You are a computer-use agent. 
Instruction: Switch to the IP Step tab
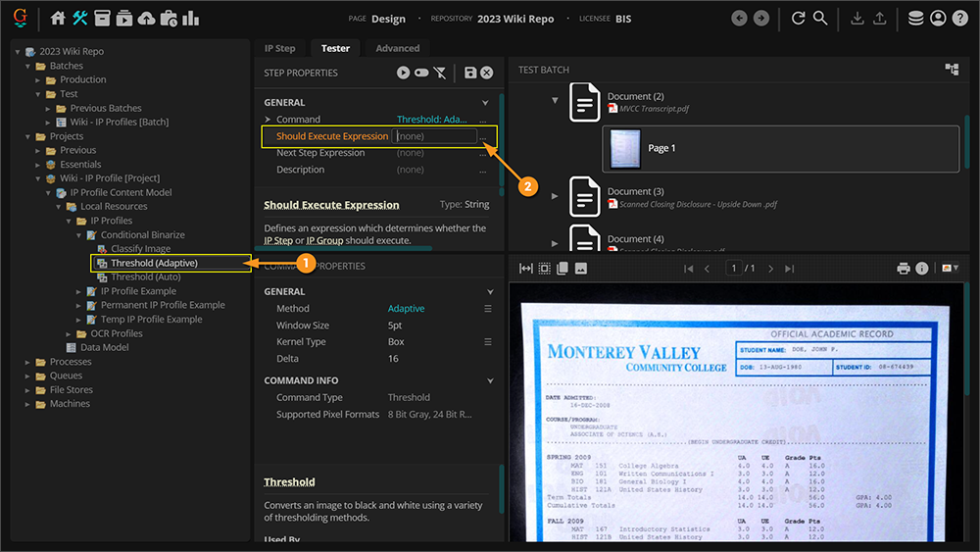click(279, 48)
